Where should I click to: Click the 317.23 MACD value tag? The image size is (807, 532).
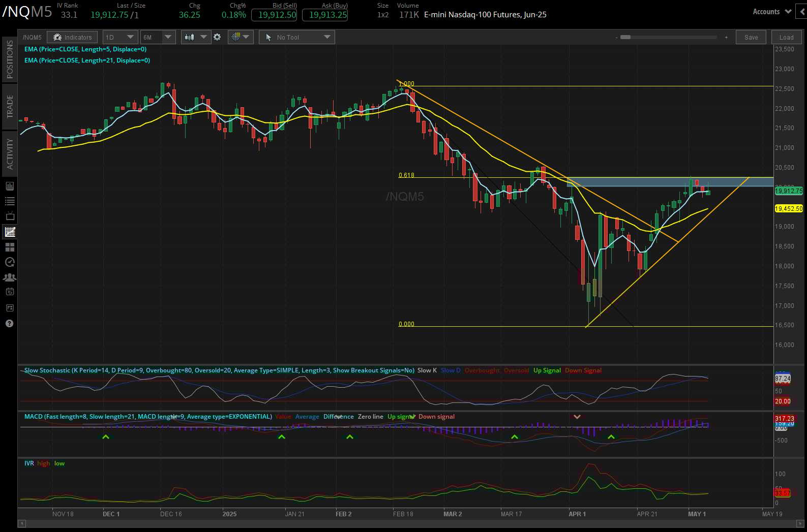pyautogui.click(x=784, y=419)
